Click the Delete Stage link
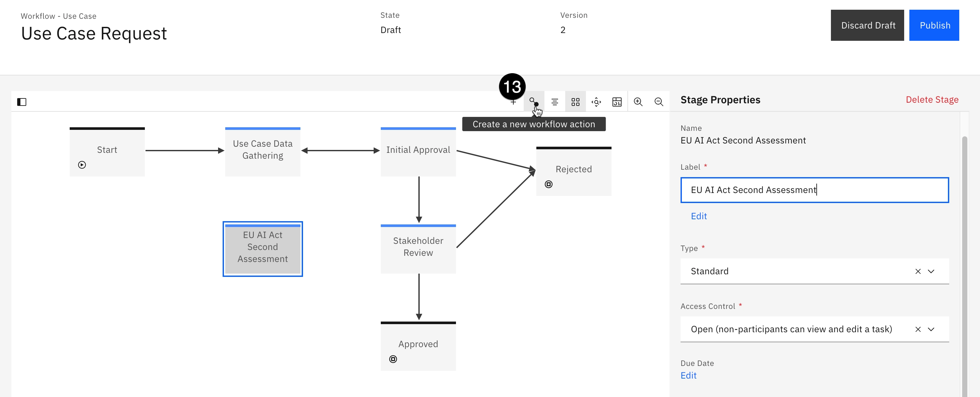Image resolution: width=980 pixels, height=397 pixels. click(x=932, y=100)
